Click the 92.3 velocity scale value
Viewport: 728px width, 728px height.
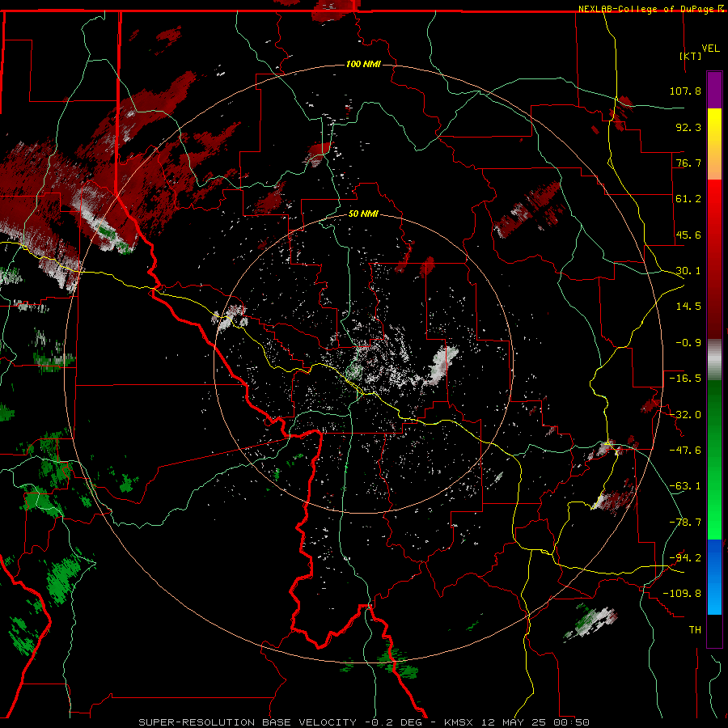688,127
